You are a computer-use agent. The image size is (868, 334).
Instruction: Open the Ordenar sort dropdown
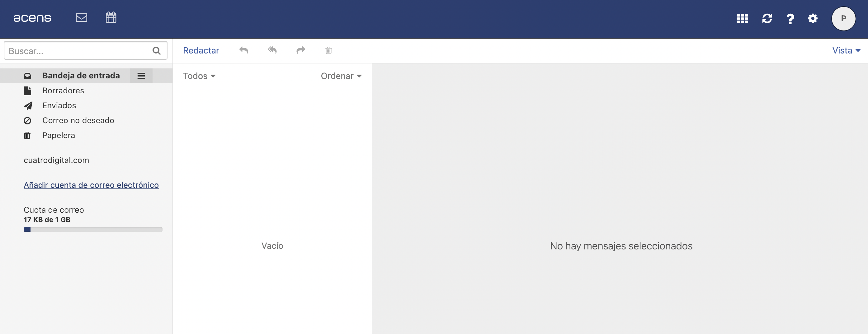(x=341, y=76)
